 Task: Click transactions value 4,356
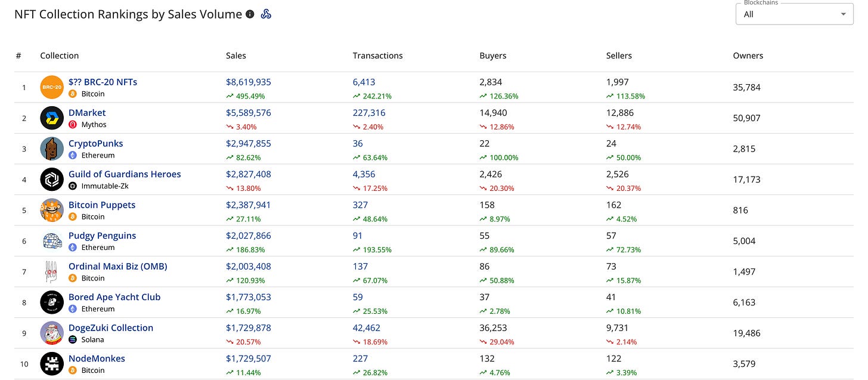[364, 174]
